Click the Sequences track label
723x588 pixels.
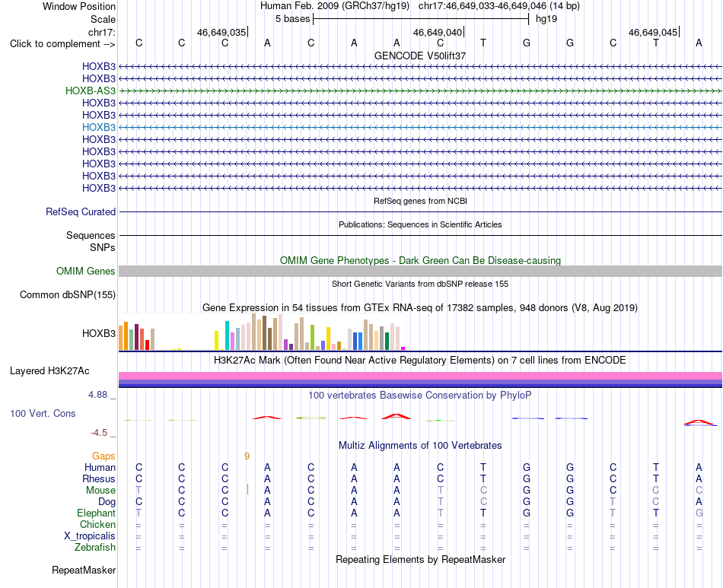pyautogui.click(x=91, y=236)
